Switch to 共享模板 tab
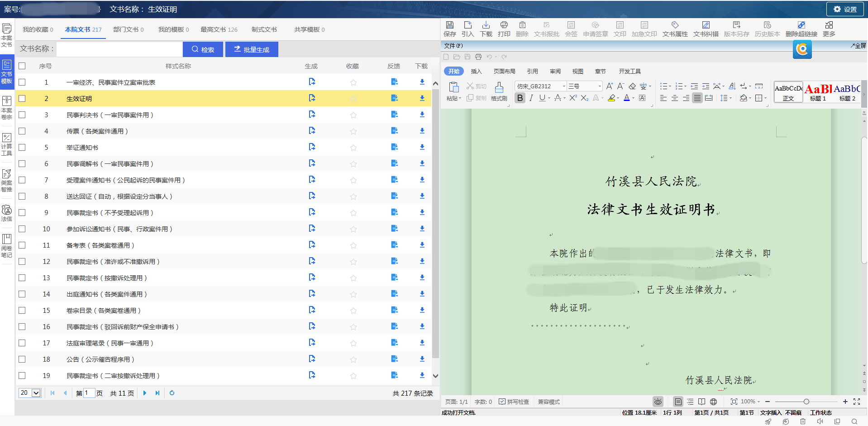Screen dimensions: 868x426 tap(309, 29)
